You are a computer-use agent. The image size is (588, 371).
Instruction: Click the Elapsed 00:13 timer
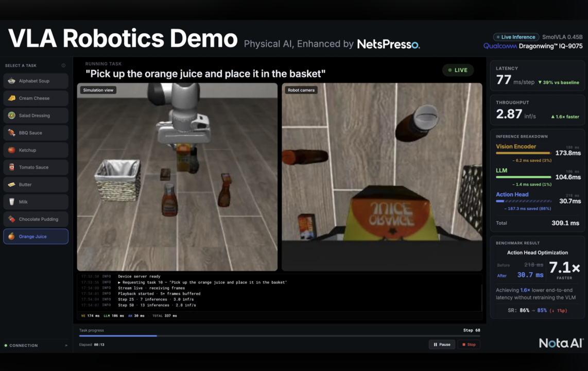pos(92,344)
